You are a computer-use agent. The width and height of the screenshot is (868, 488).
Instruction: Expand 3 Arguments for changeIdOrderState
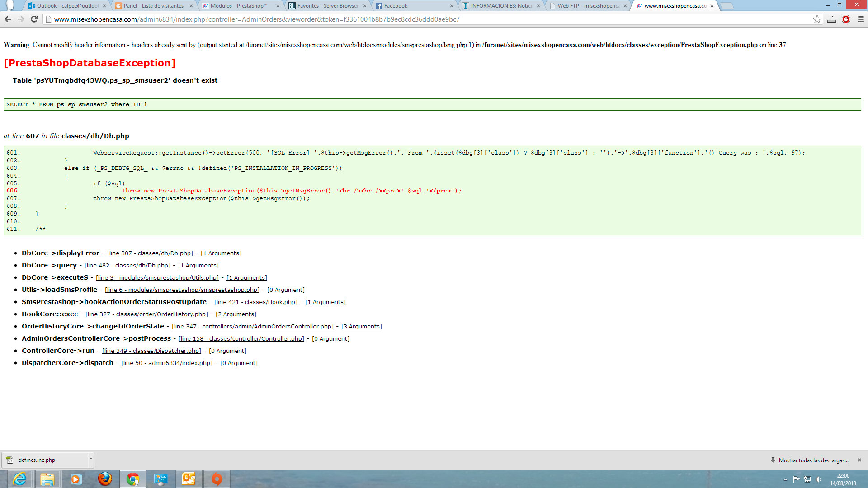[x=361, y=326]
